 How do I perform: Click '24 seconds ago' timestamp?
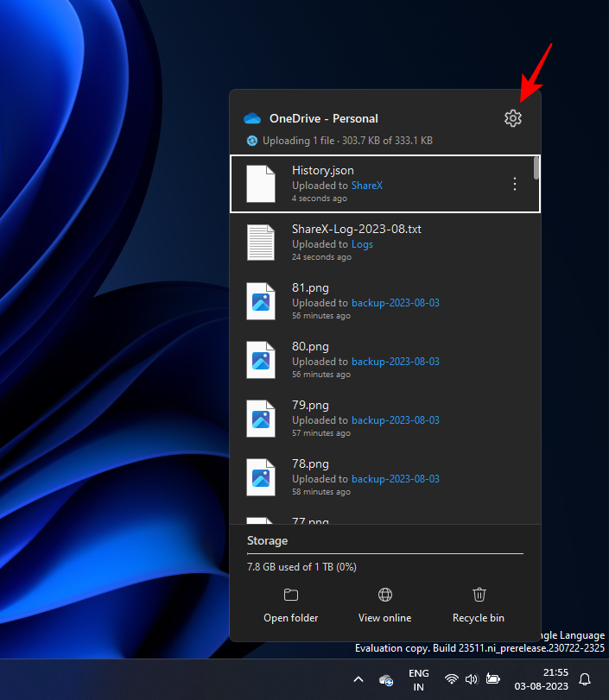click(321, 257)
